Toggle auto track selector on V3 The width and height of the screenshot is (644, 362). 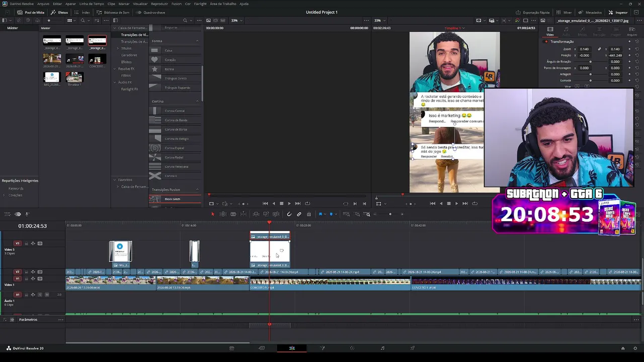pyautogui.click(x=33, y=244)
